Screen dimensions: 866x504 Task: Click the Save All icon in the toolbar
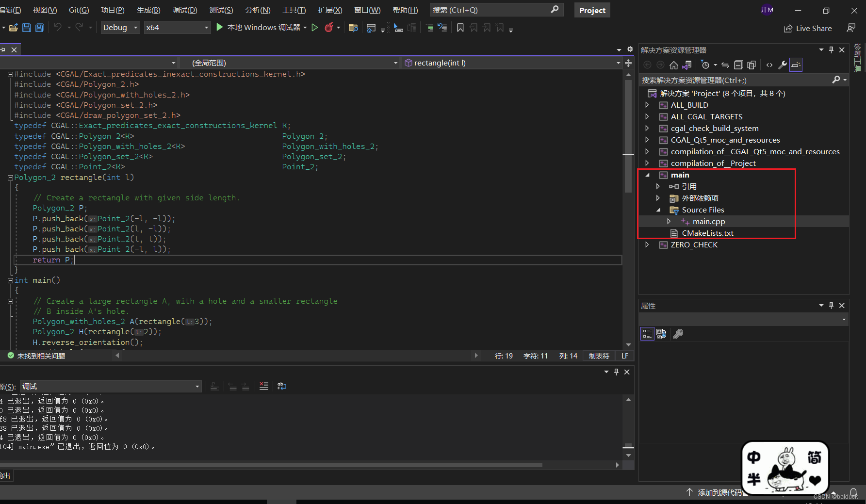point(39,28)
